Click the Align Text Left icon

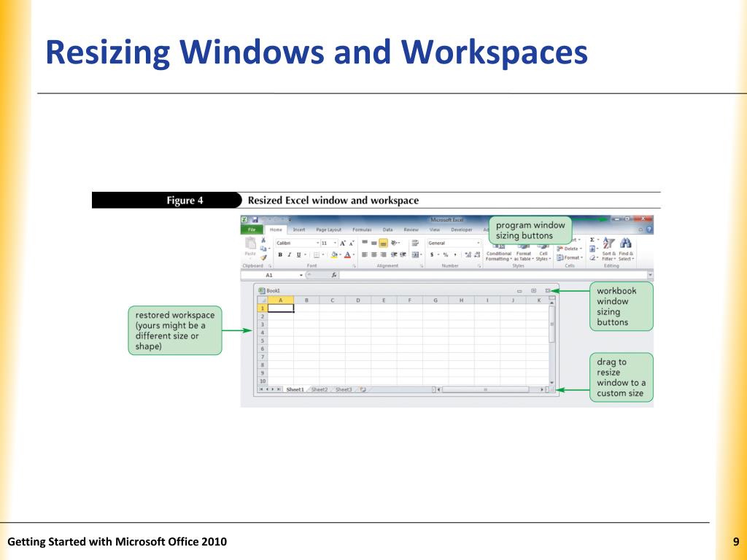(365, 254)
